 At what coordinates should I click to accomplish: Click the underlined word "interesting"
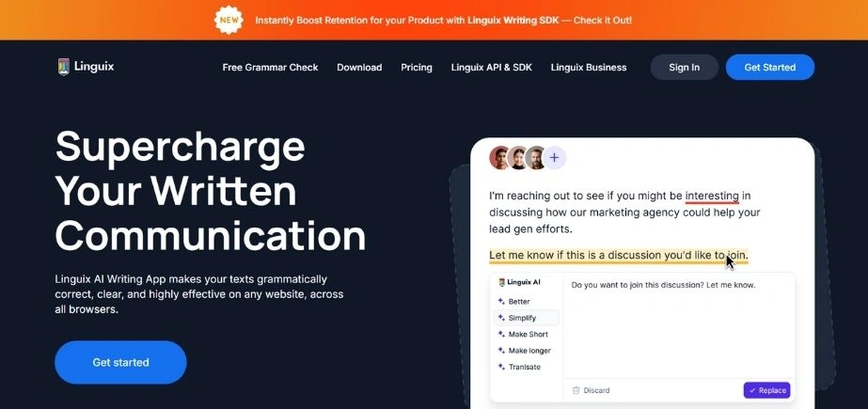coord(712,196)
